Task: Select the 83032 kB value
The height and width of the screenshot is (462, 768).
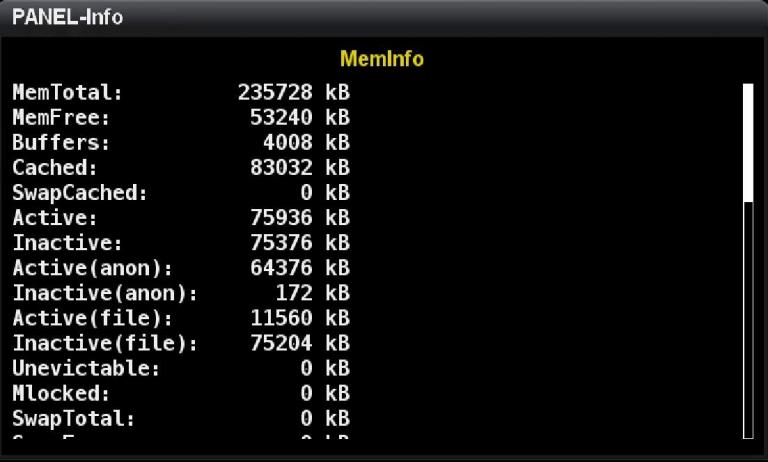Action: tap(299, 168)
